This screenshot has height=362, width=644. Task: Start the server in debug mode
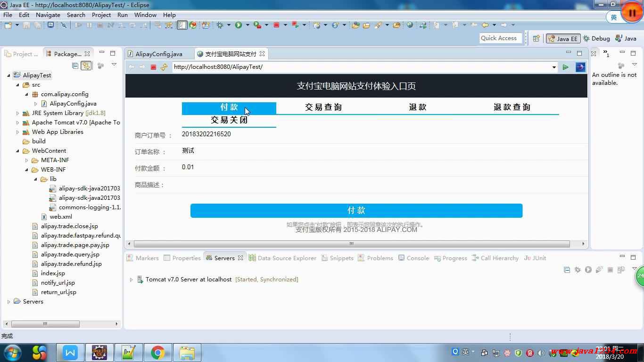point(578,270)
